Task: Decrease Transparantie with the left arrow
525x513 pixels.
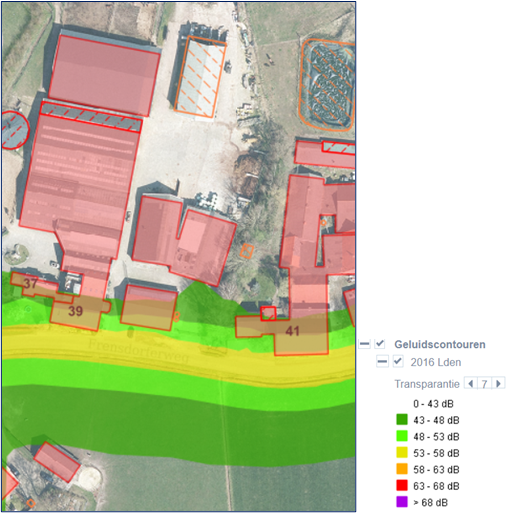Action: [x=471, y=383]
